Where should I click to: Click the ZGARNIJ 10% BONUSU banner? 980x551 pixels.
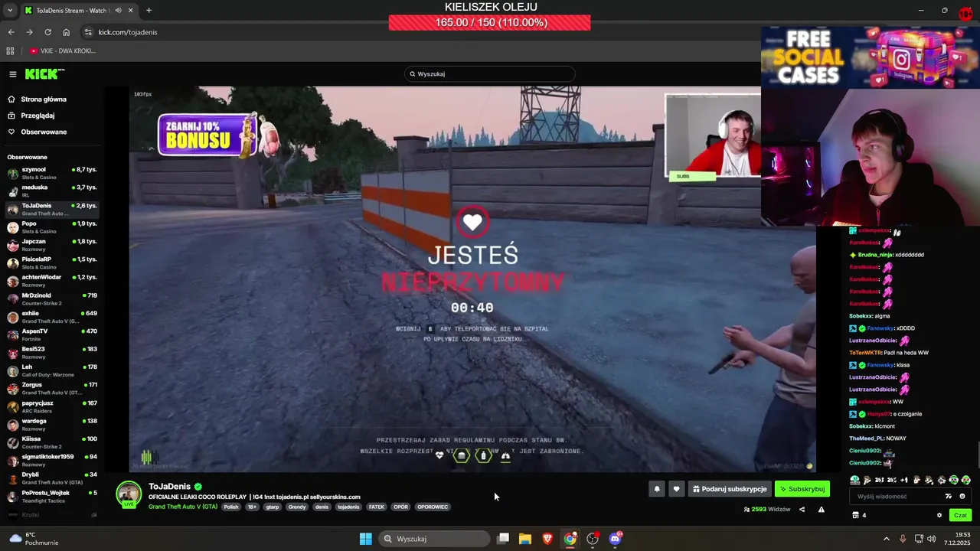click(217, 135)
